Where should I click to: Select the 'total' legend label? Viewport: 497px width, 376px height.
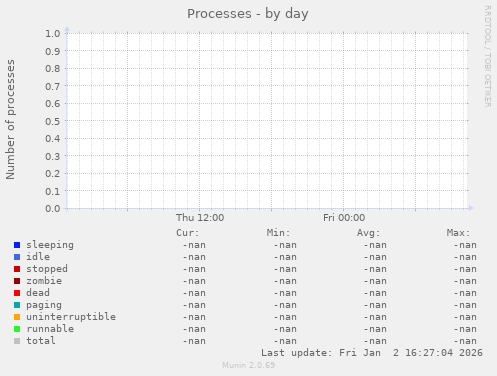[41, 341]
